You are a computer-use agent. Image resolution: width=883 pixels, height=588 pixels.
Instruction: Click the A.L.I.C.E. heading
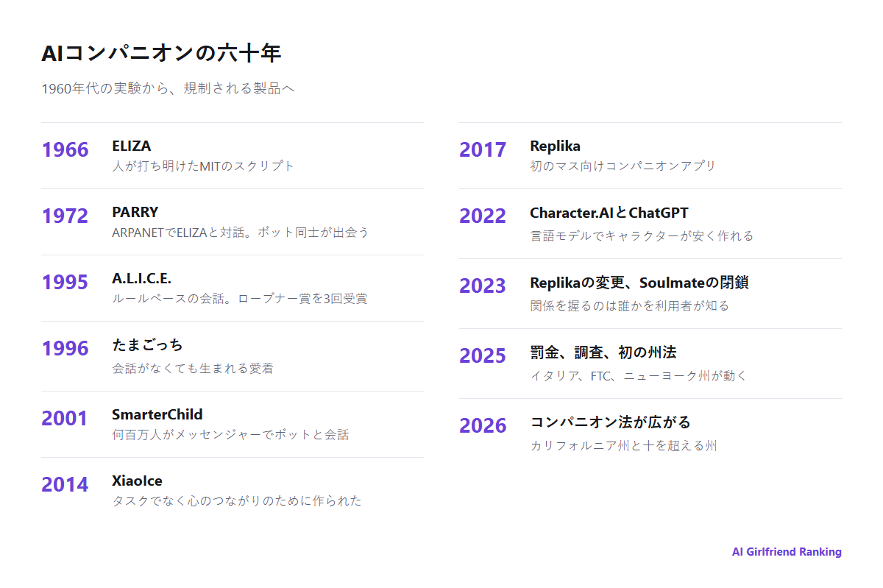click(142, 278)
